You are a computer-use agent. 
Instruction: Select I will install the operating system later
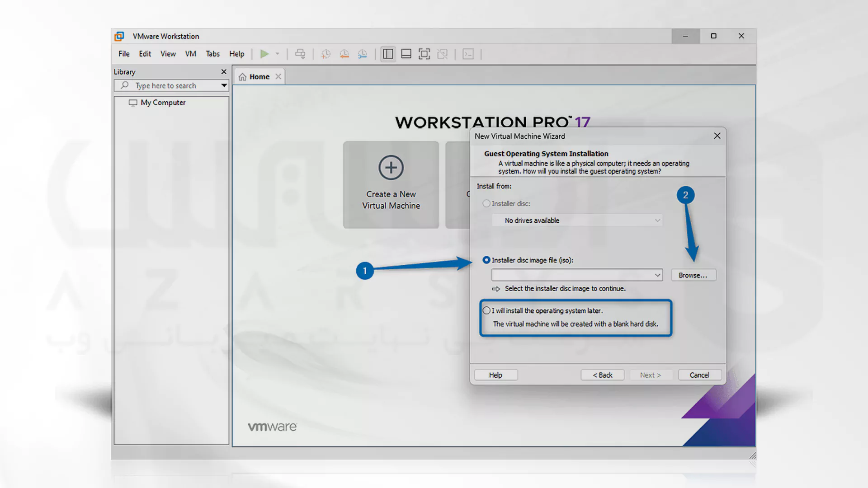point(486,311)
